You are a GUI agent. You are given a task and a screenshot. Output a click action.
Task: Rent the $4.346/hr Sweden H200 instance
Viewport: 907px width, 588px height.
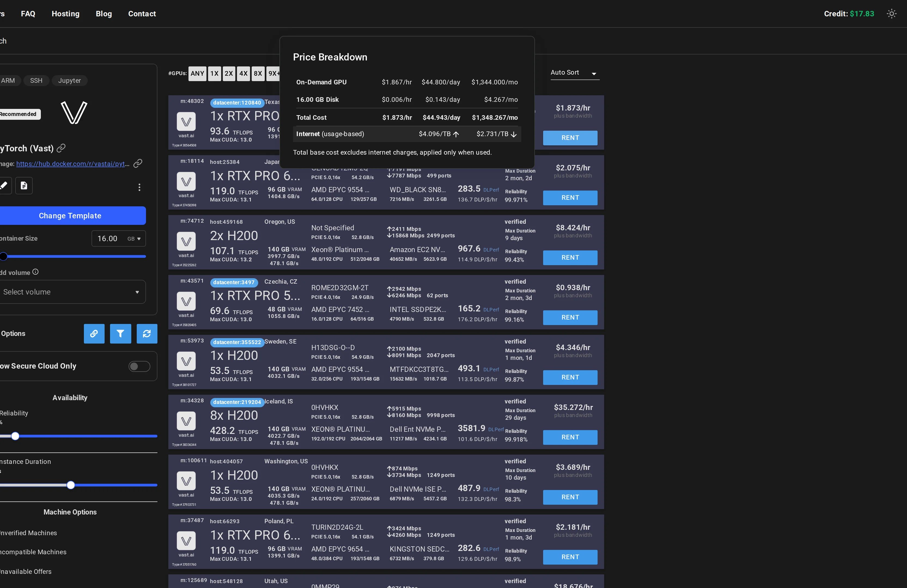570,377
